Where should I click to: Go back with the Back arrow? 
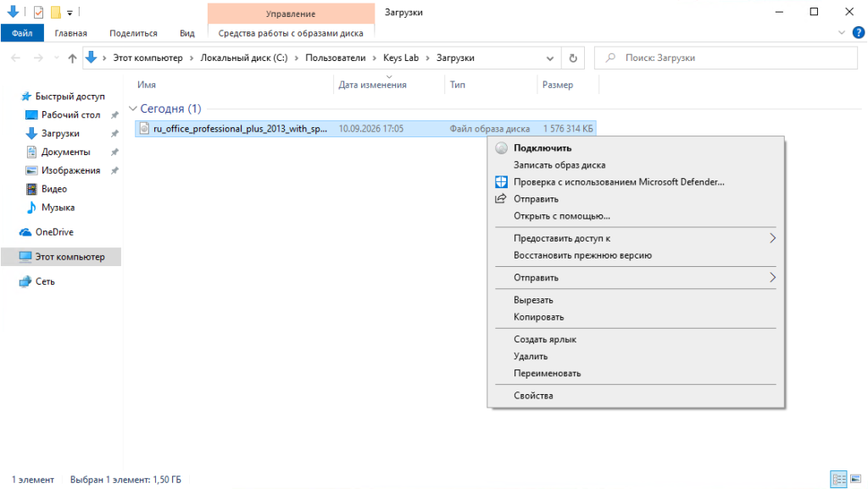click(15, 58)
